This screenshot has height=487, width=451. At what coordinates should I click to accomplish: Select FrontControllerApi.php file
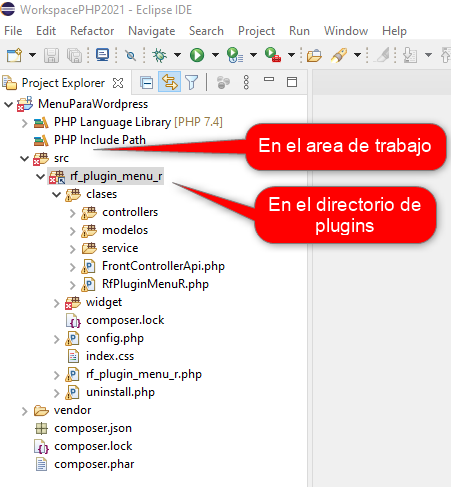[x=163, y=266]
